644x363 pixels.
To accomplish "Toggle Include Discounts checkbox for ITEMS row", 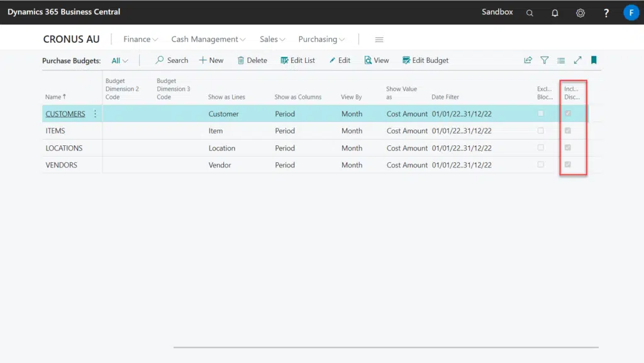I will (x=569, y=131).
